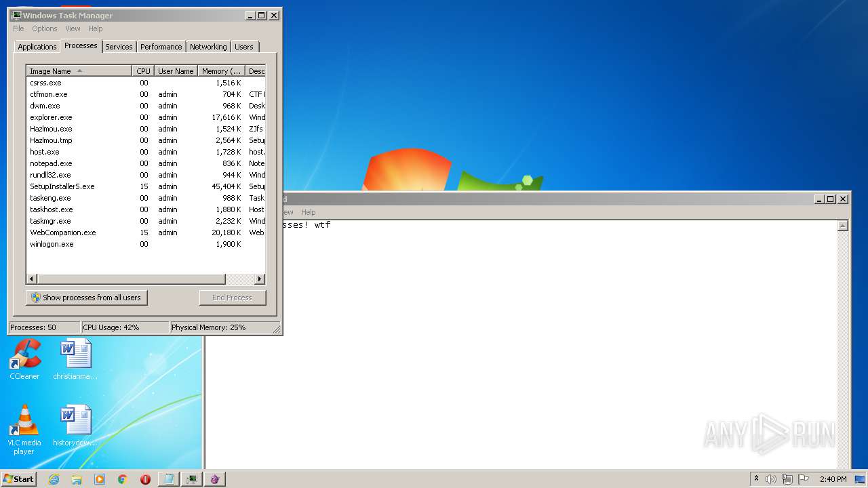Open Windows Explorer folder icon in taskbar
Viewport: 868px width, 488px height.
pyautogui.click(x=77, y=479)
